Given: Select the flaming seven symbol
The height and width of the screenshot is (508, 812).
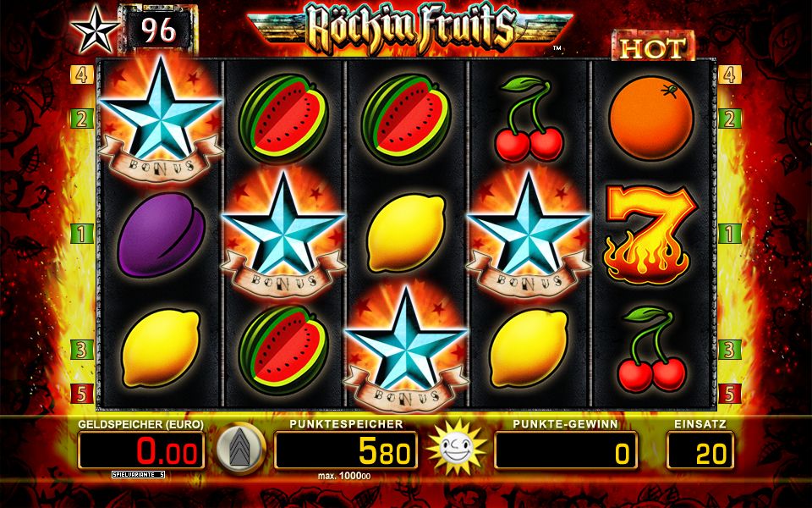Looking at the screenshot, I should (x=651, y=235).
